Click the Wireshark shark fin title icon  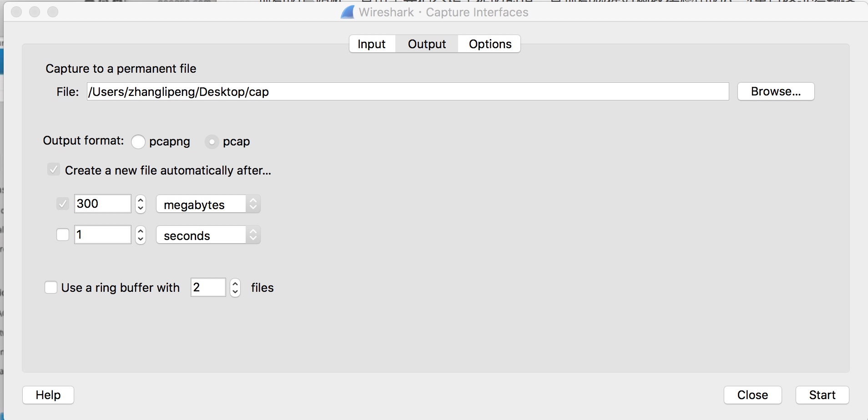pos(348,12)
